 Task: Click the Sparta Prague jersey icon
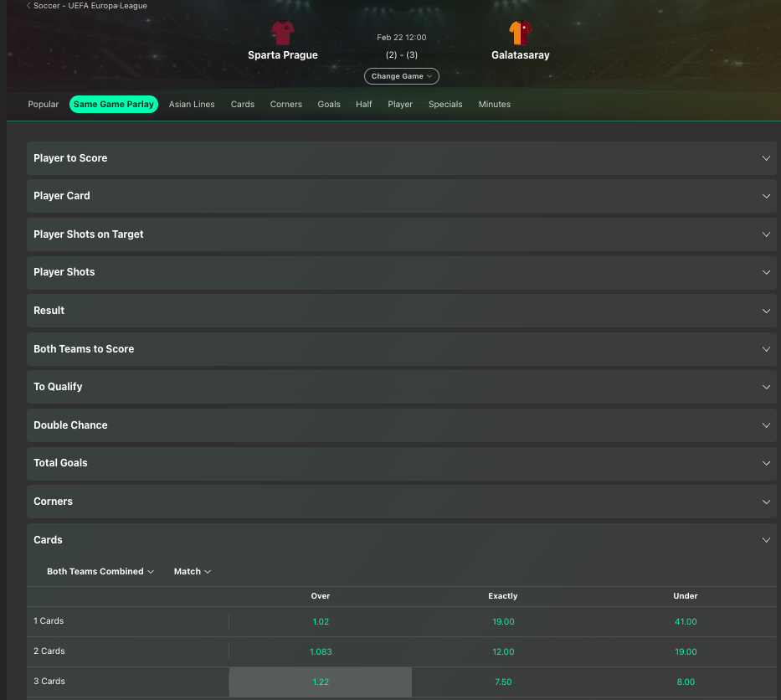coord(283,33)
